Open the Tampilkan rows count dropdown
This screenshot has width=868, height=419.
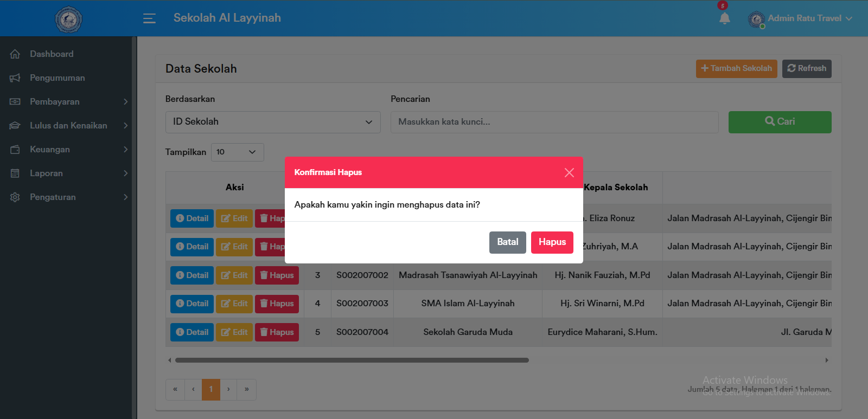(237, 152)
